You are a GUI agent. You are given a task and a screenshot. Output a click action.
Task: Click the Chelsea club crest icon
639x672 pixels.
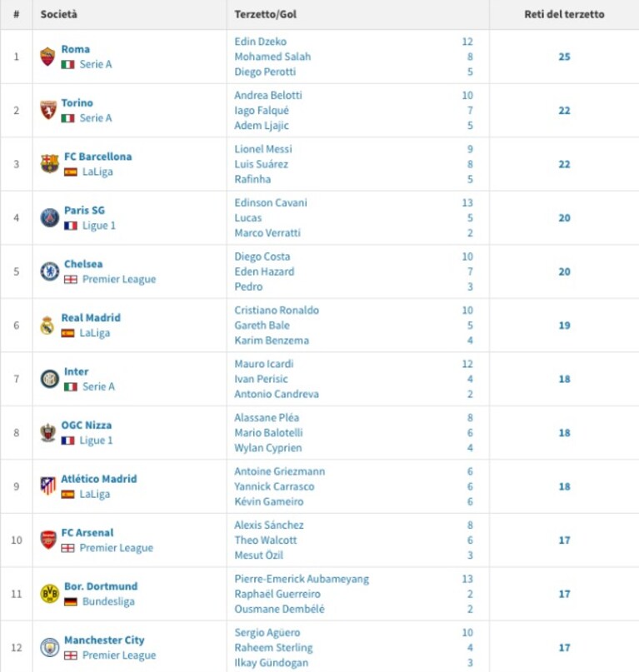(x=50, y=271)
